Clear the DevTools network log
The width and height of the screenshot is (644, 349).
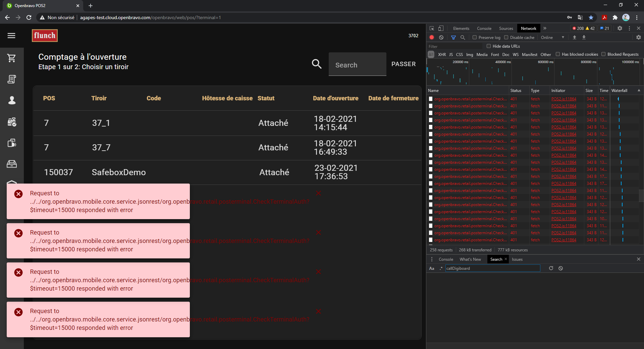(x=441, y=38)
